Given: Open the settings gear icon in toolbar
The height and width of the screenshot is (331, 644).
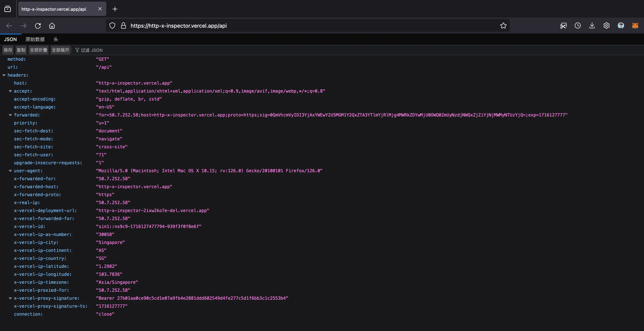Looking at the screenshot, I should [x=607, y=26].
